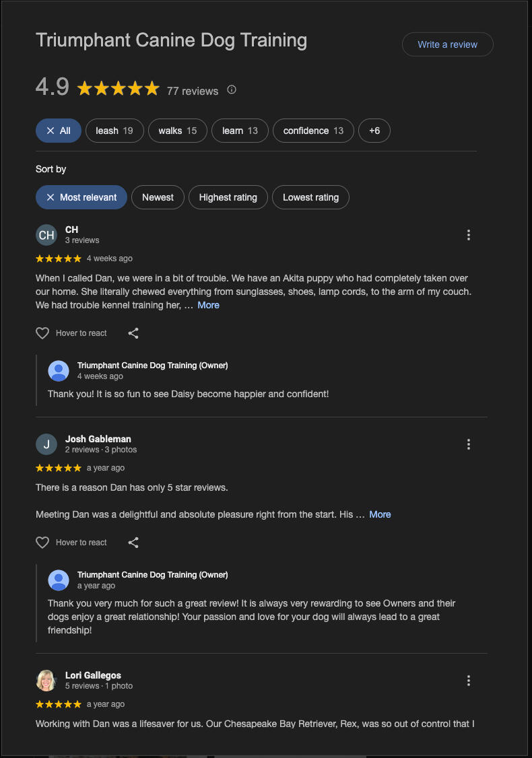Expand Josh Gableman's full review text
Screen dimensions: 532x758
coord(380,514)
